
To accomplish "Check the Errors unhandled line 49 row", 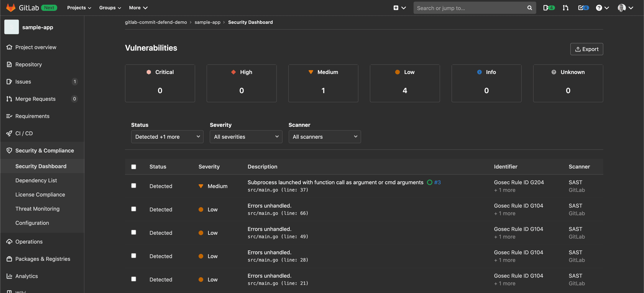I will point(134,232).
